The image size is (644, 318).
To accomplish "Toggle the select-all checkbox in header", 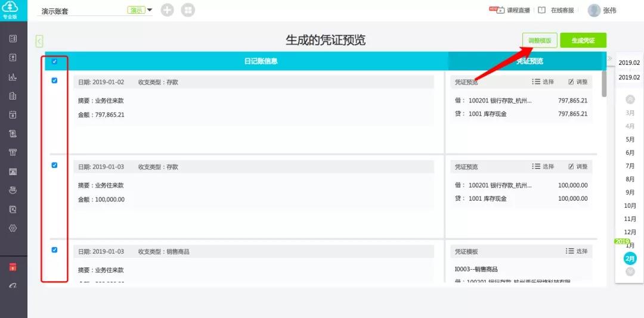I will click(54, 61).
